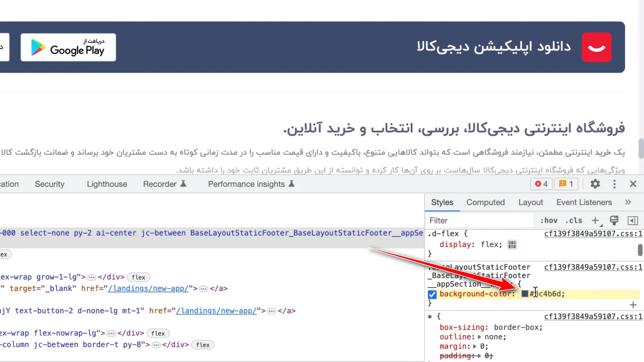Toggle element classes with the .cls button
Screen dimensions: 644x362
click(574, 220)
